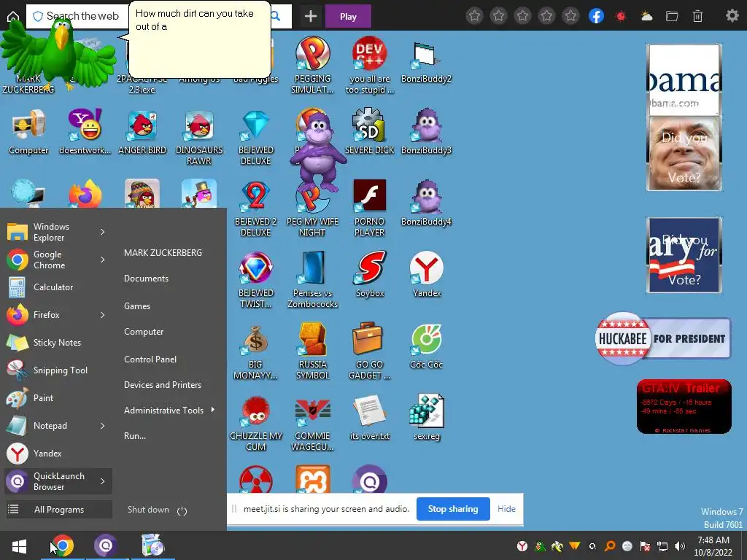
Task: Open the DEV C++ icon
Action: 370,66
